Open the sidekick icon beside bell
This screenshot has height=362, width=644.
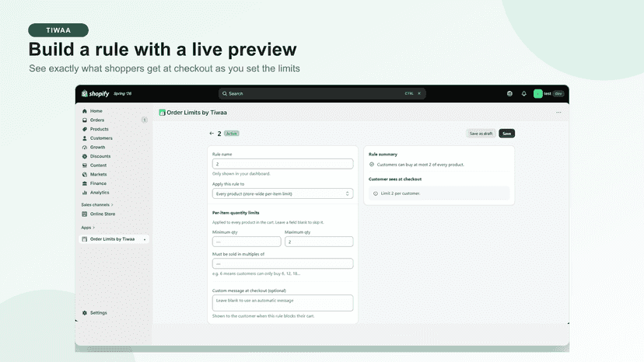pos(509,93)
